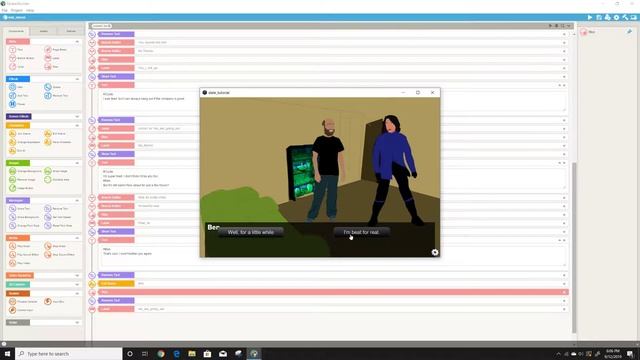
Task: Add a Branch Button component
Action: (22, 58)
